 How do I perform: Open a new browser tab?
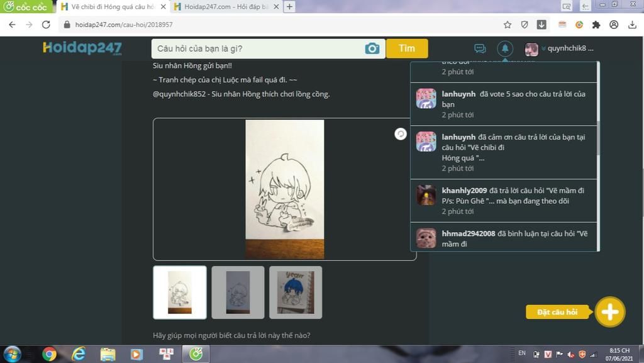pos(289,6)
